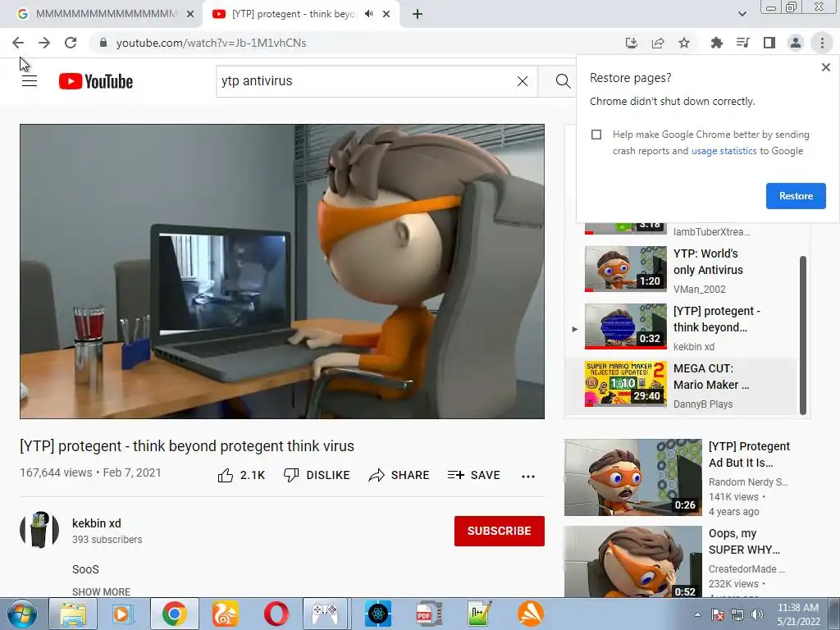The height and width of the screenshot is (630, 840).
Task: Launch Opera from the taskbar
Action: pos(276,614)
